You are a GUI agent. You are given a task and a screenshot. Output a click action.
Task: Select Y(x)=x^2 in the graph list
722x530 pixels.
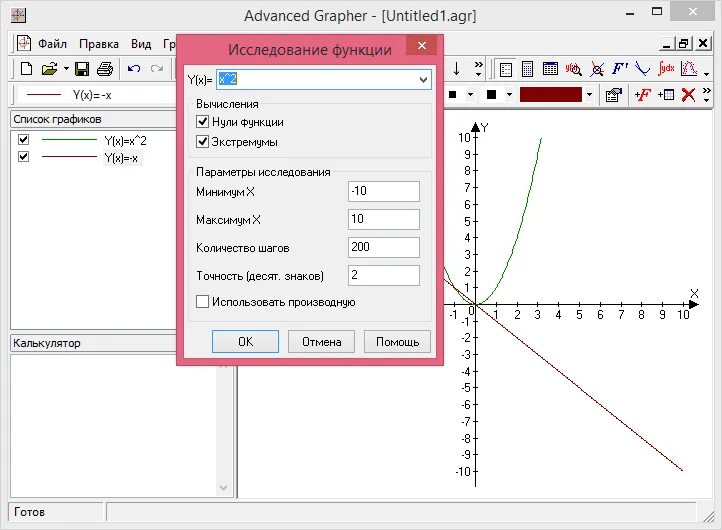tap(125, 140)
